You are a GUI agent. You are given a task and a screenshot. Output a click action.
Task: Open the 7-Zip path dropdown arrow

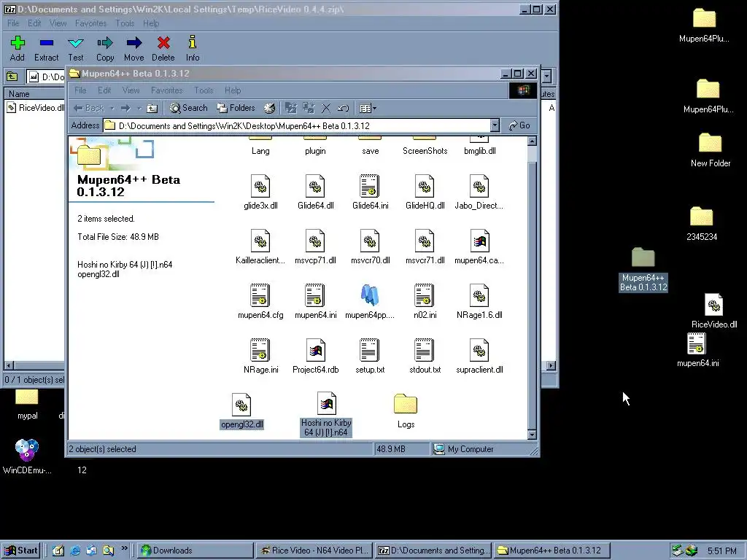[547, 76]
